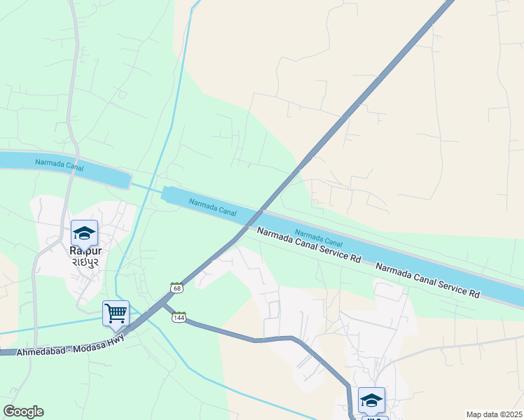Open the school marker at map's bottom edge
524x420 pixels.
pos(371,402)
